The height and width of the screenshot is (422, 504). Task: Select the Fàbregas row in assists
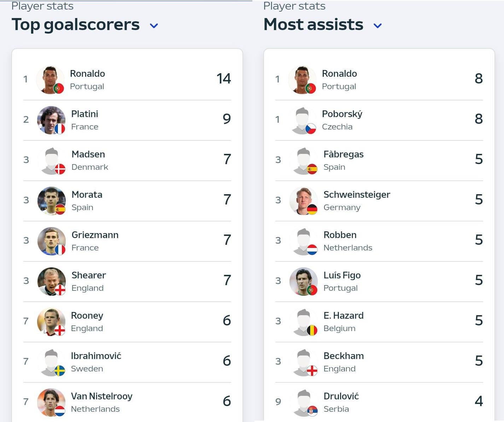point(379,161)
